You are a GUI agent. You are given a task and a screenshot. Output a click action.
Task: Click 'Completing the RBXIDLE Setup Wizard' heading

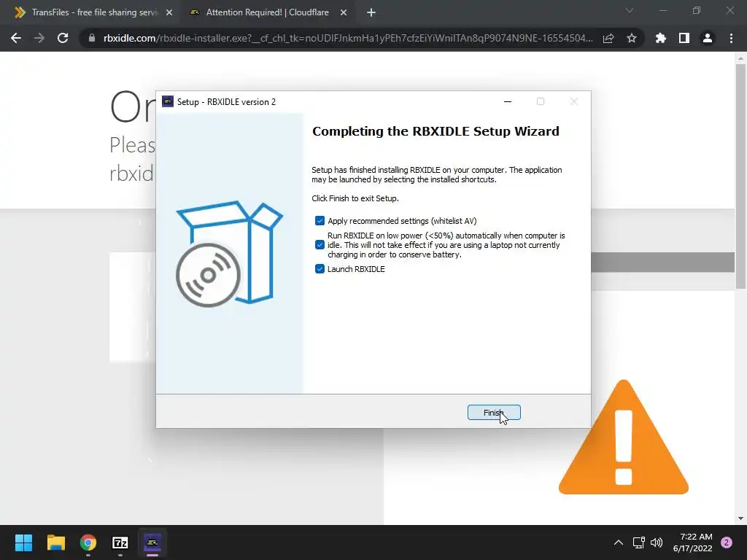(x=436, y=131)
